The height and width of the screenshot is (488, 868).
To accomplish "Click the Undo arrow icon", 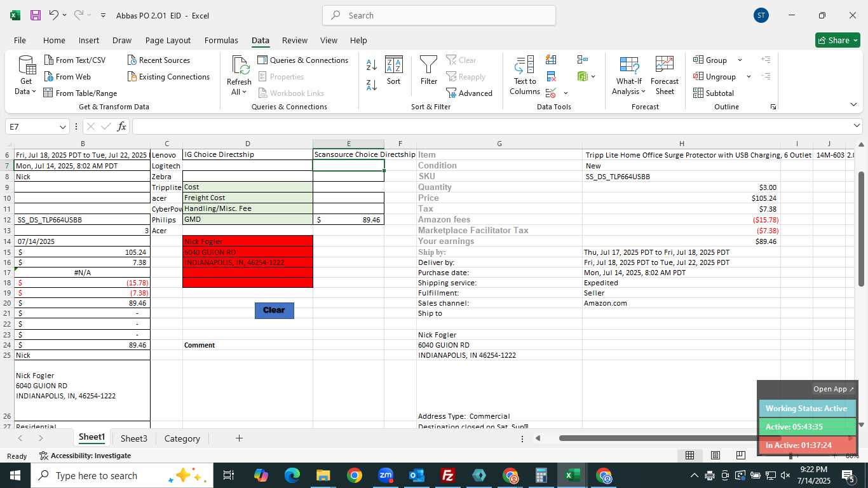I will 53,15.
